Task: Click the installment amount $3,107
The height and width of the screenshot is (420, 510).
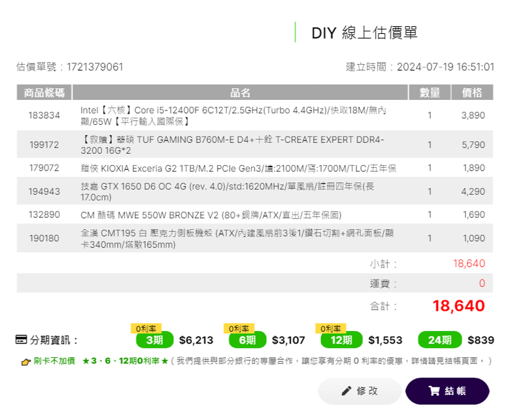Action: 288,340
